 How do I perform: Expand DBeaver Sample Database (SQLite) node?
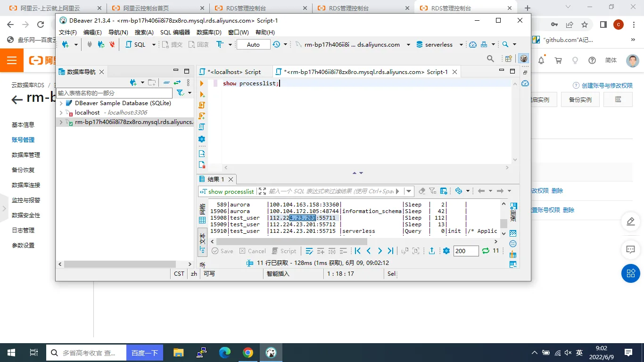click(61, 103)
